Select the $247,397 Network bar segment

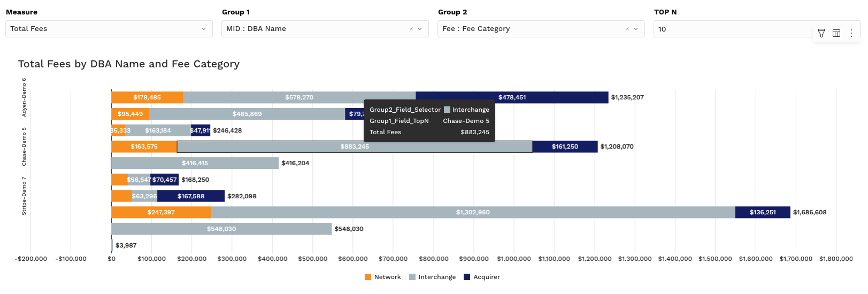point(161,212)
